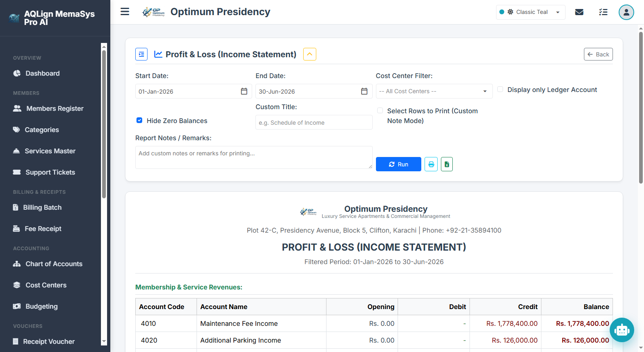Click the Support Tickets ticket icon

pos(17,172)
